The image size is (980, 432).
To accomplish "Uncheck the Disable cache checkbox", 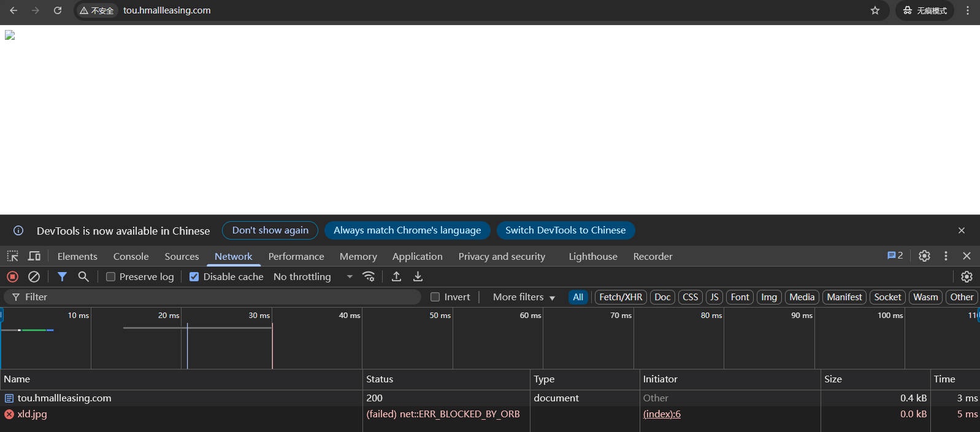I will (194, 277).
